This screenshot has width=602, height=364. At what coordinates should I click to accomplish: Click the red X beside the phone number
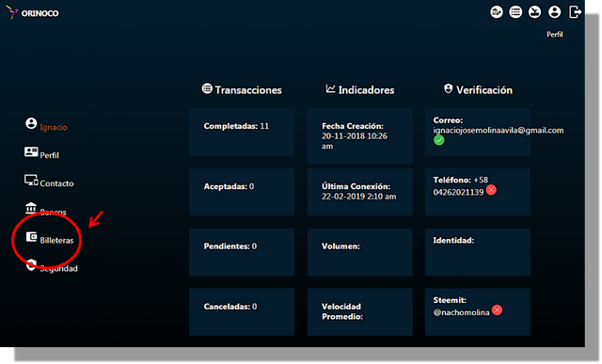(491, 190)
